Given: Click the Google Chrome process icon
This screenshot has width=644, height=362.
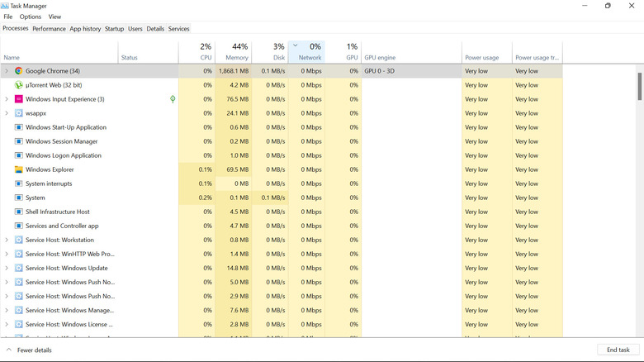Looking at the screenshot, I should coord(19,71).
